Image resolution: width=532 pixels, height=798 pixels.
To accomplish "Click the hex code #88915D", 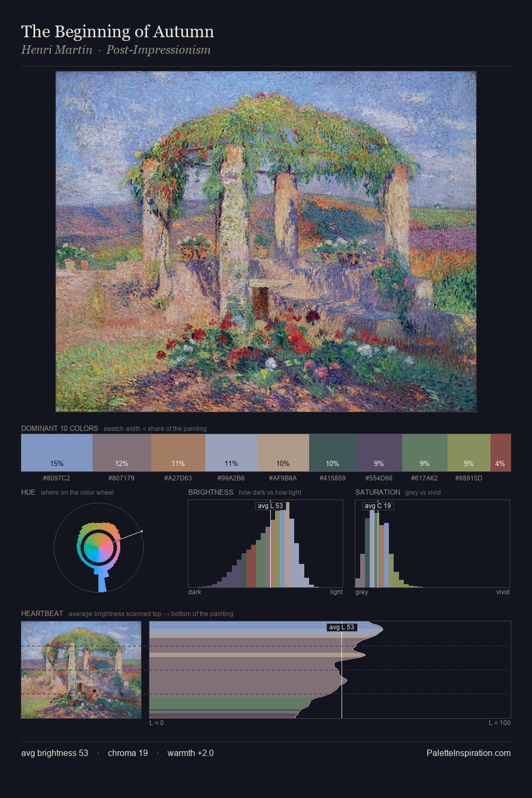I will pos(469,478).
